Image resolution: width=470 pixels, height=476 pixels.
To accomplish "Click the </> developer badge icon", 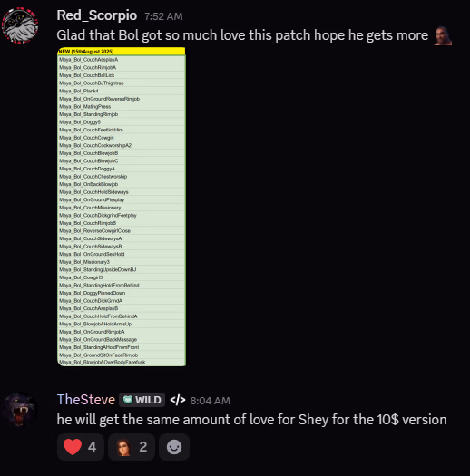I will point(178,400).
